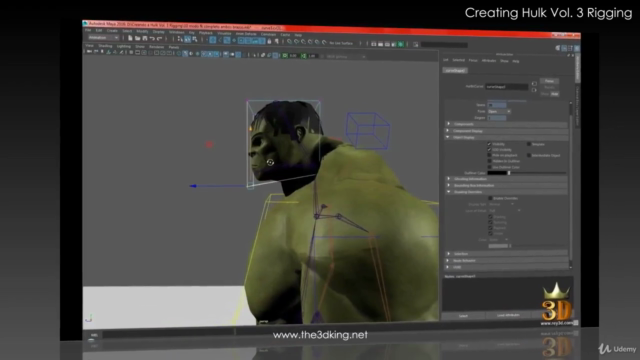640x360 pixels.
Task: Click the nurbsCurve name input field
Action: [x=507, y=87]
